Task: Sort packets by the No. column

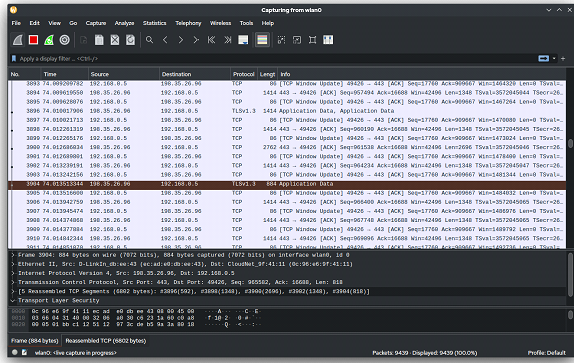Action: [24, 74]
